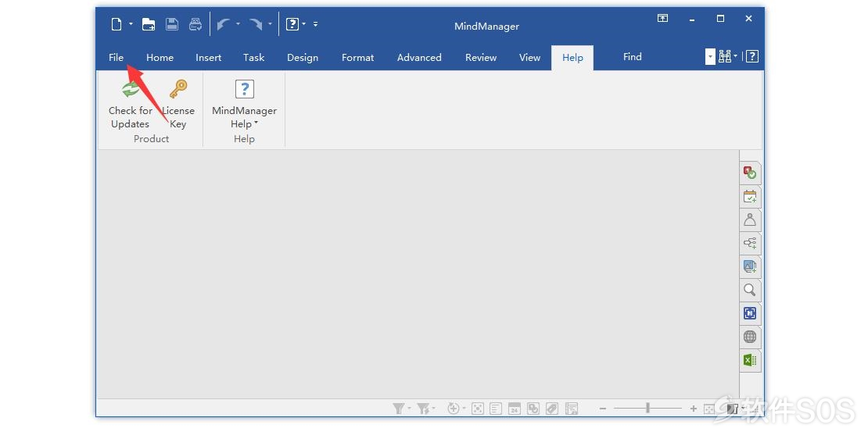This screenshot has width=868, height=432.
Task: Click the Fit Map icon after zoom slider
Action: (709, 409)
